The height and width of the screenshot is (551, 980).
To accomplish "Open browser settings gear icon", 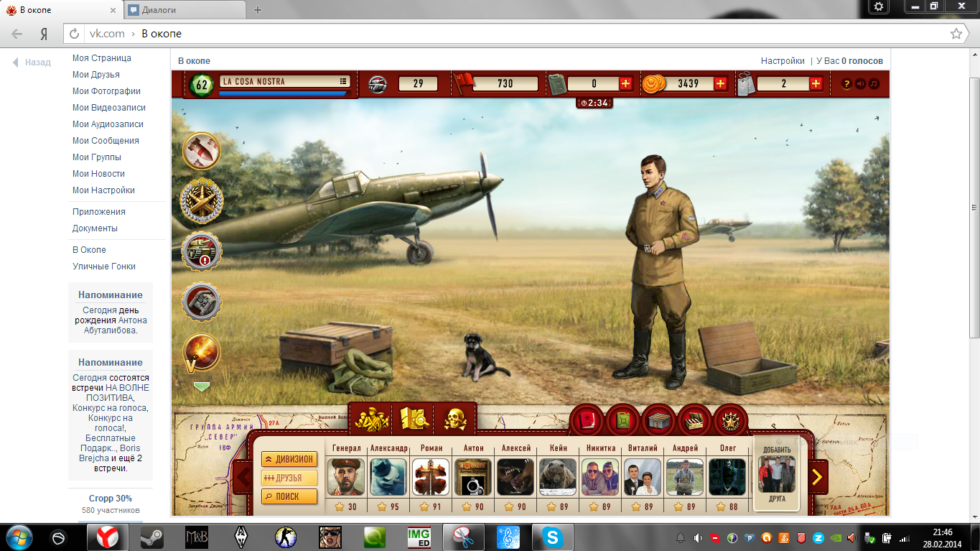I will [879, 6].
